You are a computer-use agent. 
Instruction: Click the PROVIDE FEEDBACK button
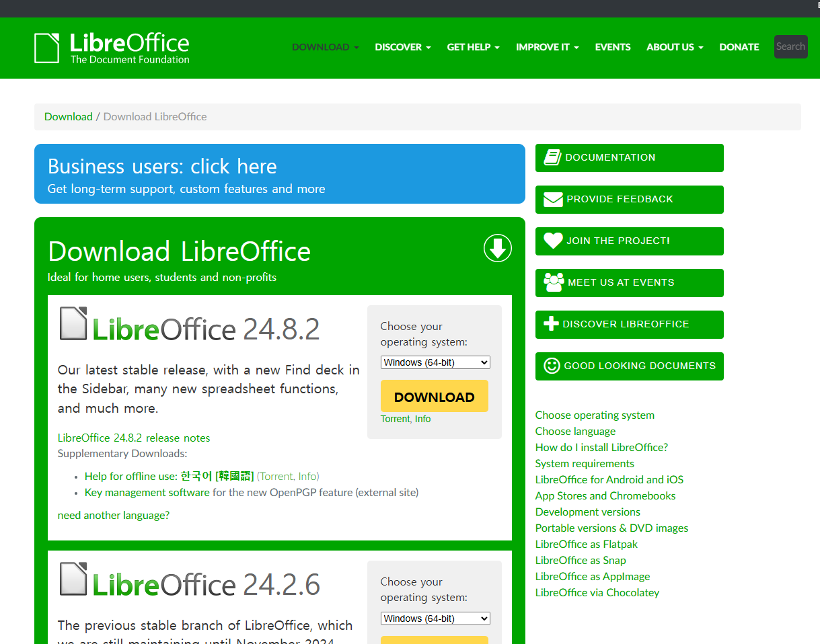tap(630, 200)
